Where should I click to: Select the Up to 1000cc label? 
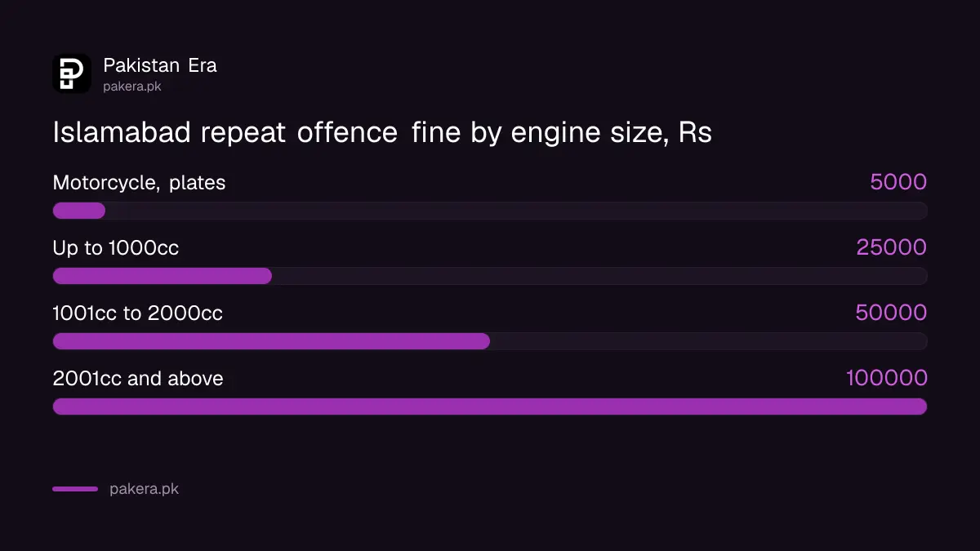pos(116,248)
